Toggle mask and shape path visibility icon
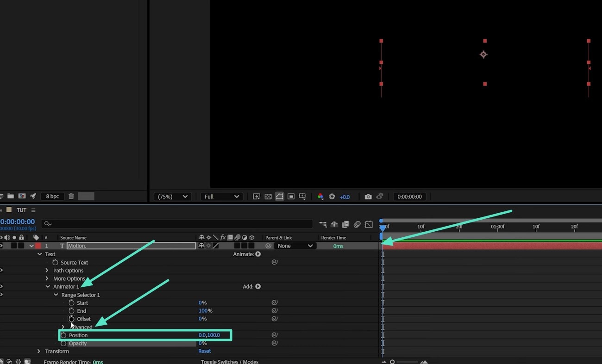Image resolution: width=602 pixels, height=364 pixels. (x=279, y=197)
